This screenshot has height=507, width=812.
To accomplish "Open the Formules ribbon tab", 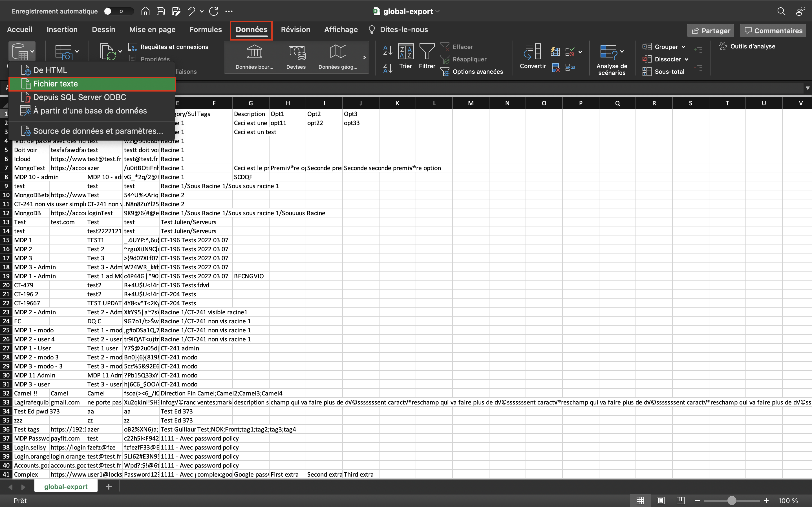I will (205, 30).
